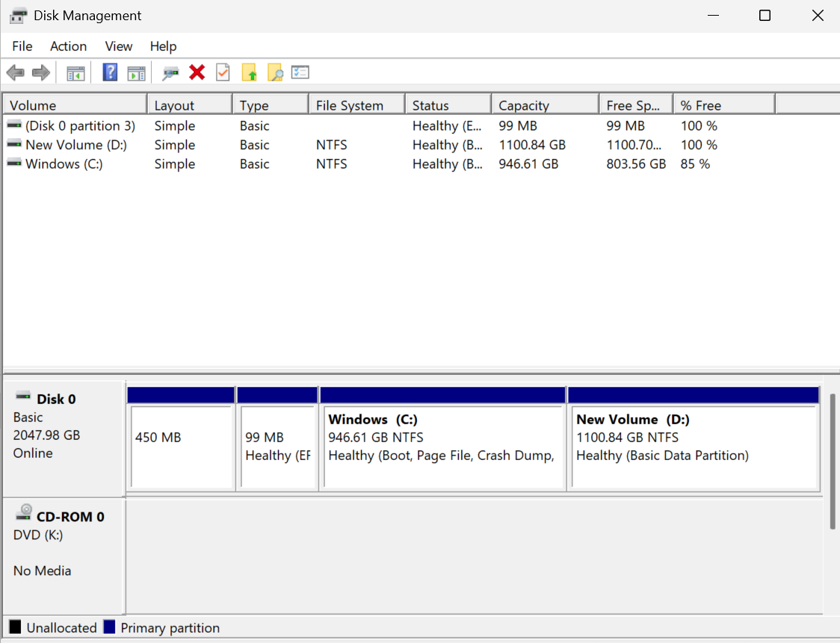
Task: Toggle Show/Hide Action Pane toolbar icon
Action: click(x=136, y=72)
